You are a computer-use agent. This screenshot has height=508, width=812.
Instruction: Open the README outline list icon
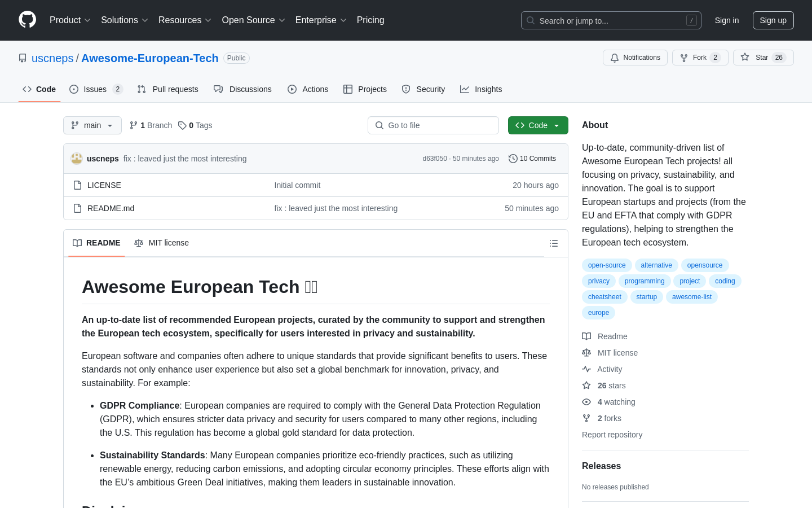(554, 243)
